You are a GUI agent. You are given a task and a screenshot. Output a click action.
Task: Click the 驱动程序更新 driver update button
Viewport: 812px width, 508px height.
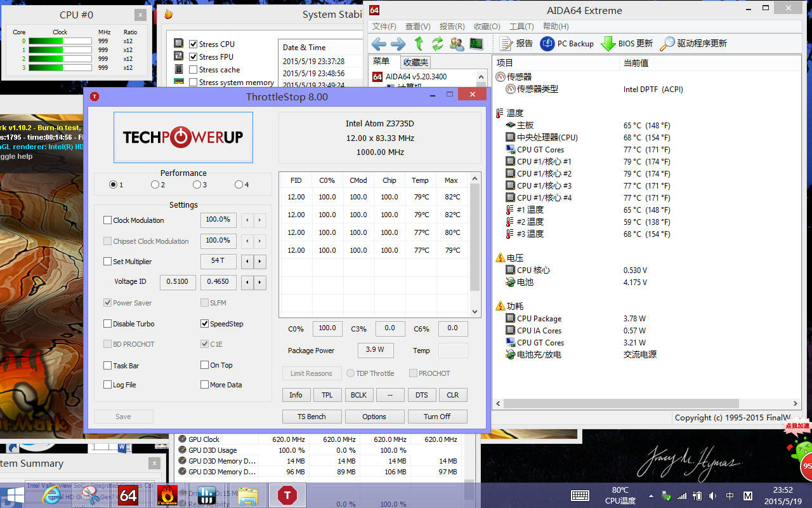click(x=693, y=44)
